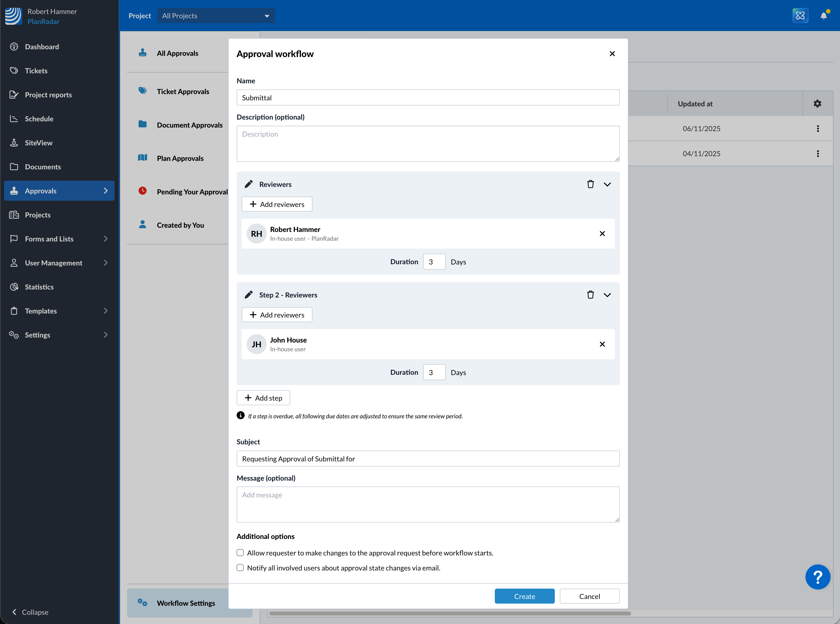
Task: Open the notifications bell
Action: (823, 16)
